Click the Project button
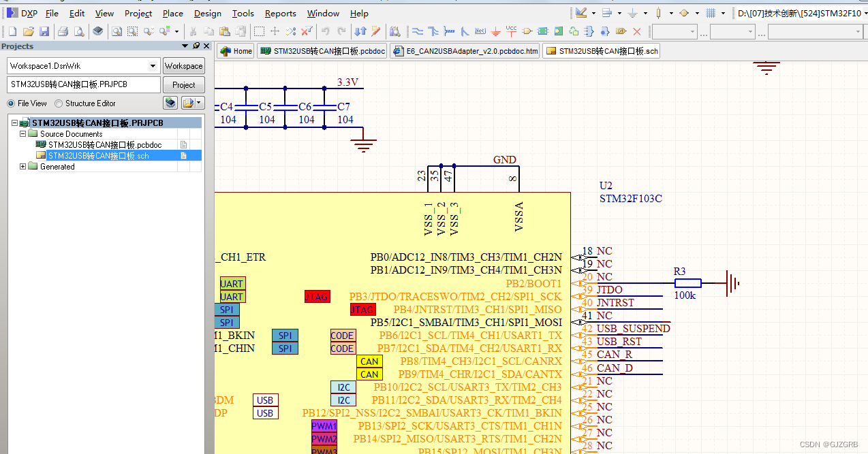Screen dimensions: 868x454 click(183, 84)
